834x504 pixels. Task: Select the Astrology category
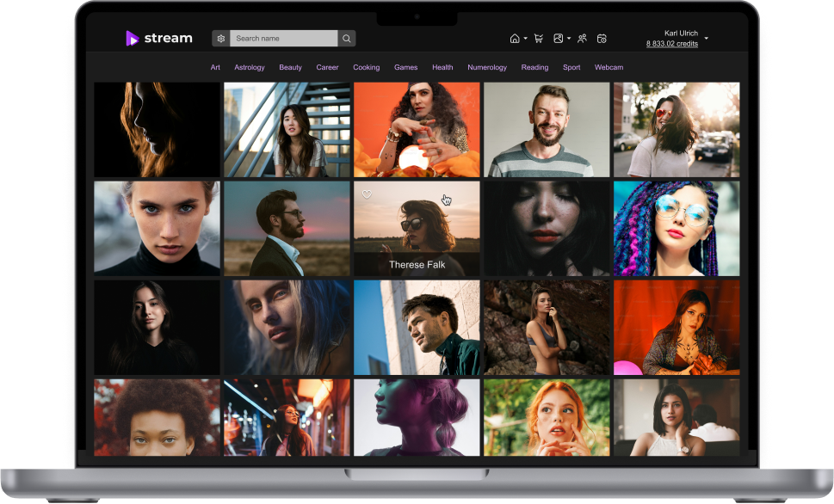(x=250, y=67)
